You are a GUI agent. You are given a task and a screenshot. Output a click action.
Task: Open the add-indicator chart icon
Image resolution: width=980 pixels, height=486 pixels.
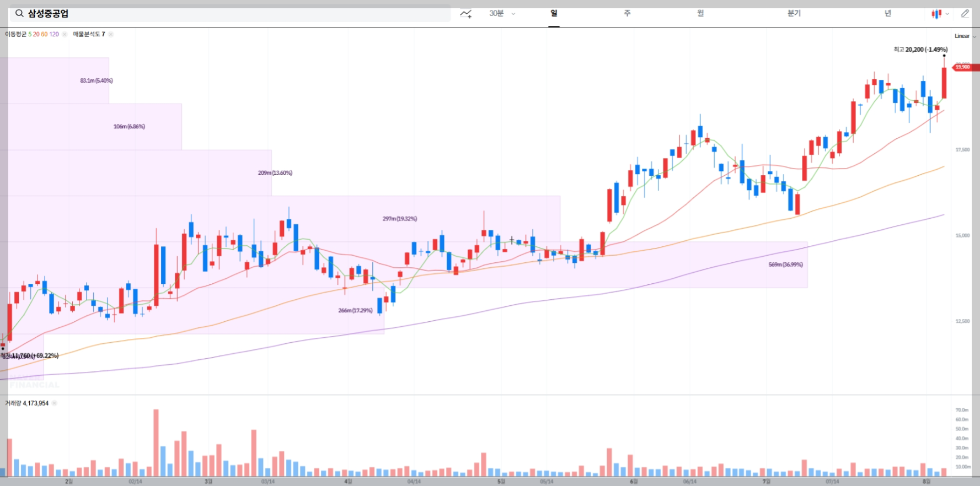click(x=466, y=14)
